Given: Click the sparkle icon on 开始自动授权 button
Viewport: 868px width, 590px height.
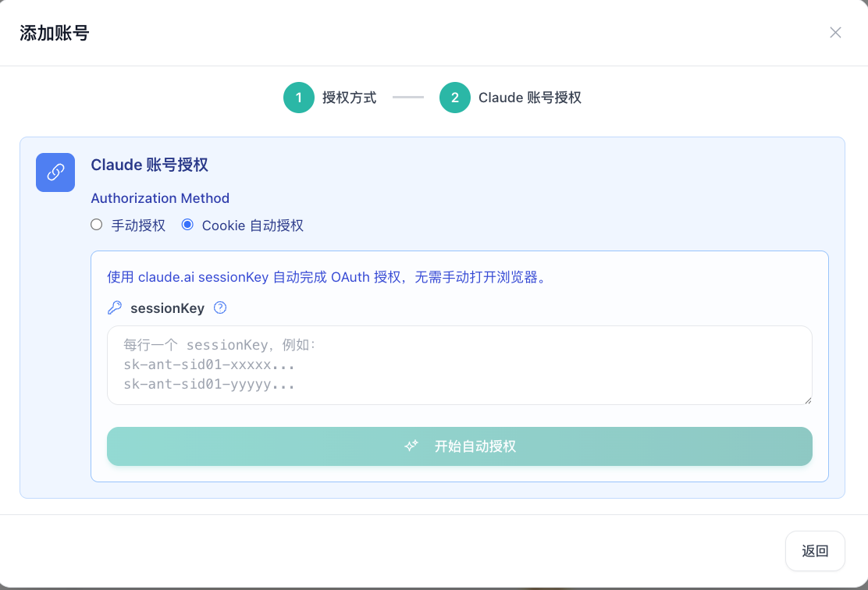Looking at the screenshot, I should [411, 446].
